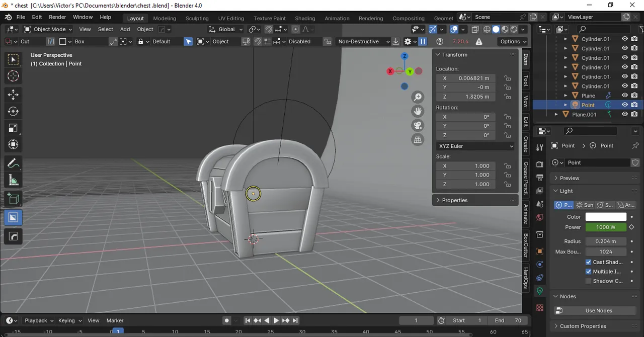Open the Add menu in viewport header
Screen dimensions: 644x337
tap(125, 29)
